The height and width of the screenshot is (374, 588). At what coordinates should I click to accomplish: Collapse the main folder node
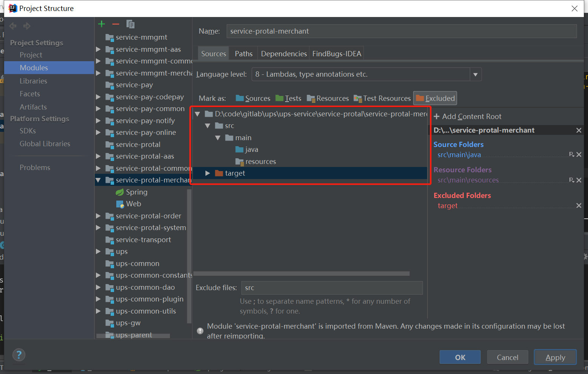[218, 138]
